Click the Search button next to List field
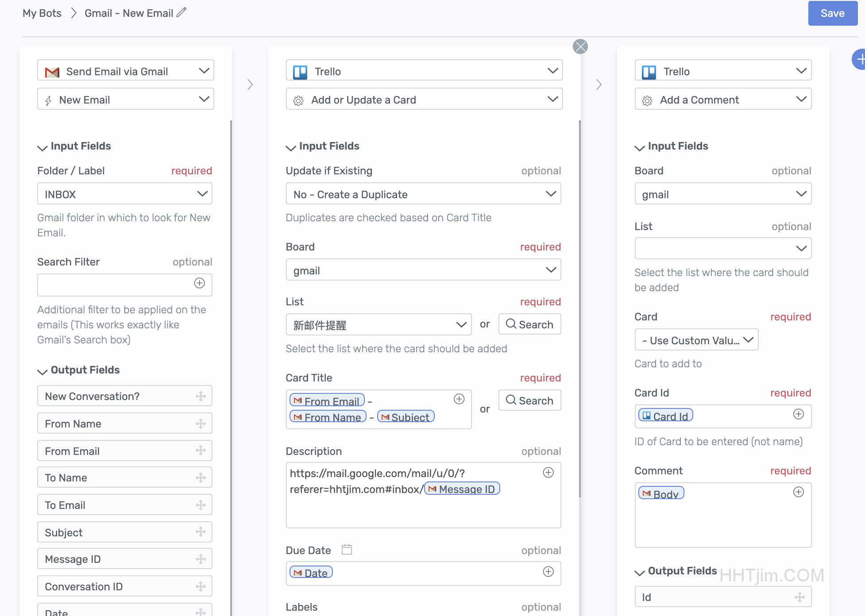 tap(531, 325)
